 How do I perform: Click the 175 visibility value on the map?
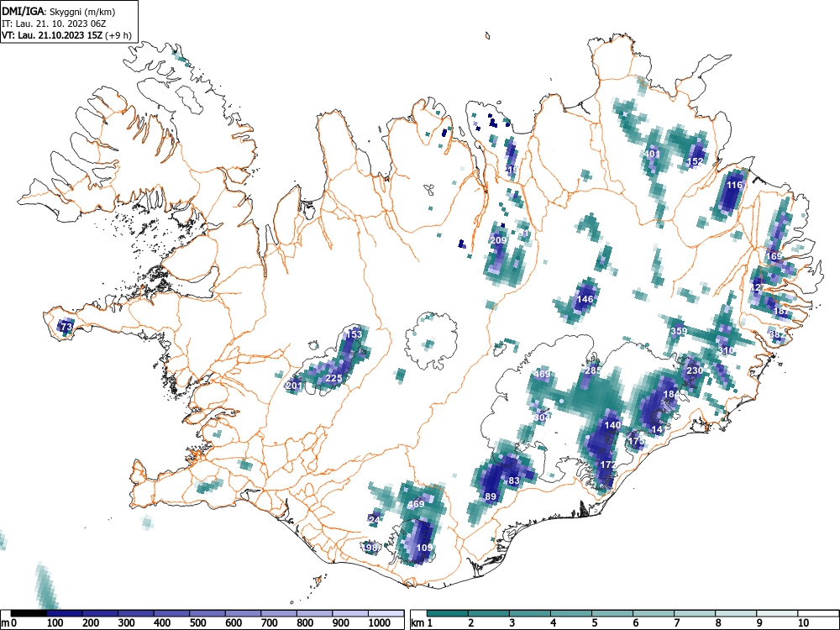(637, 441)
